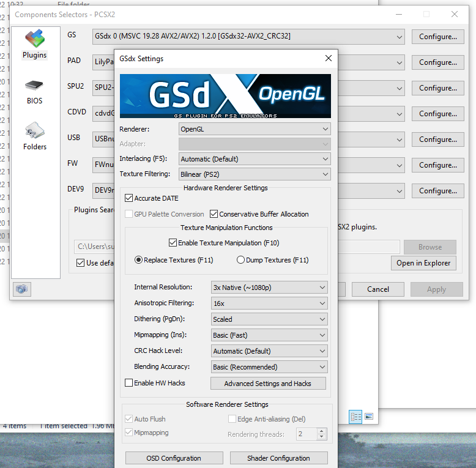The image size is (476, 468).
Task: Disable Conservative Buffer Allocation
Action: pyautogui.click(x=214, y=214)
